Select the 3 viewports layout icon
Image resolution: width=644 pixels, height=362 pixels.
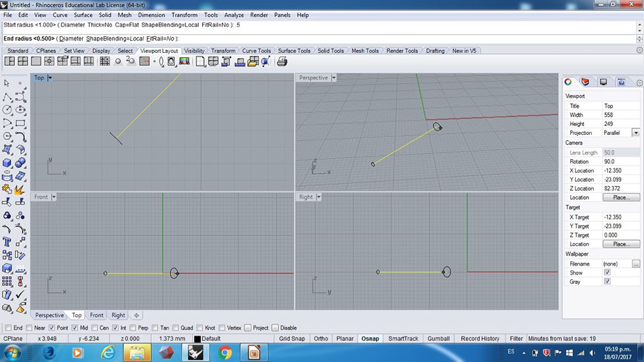coord(10,61)
